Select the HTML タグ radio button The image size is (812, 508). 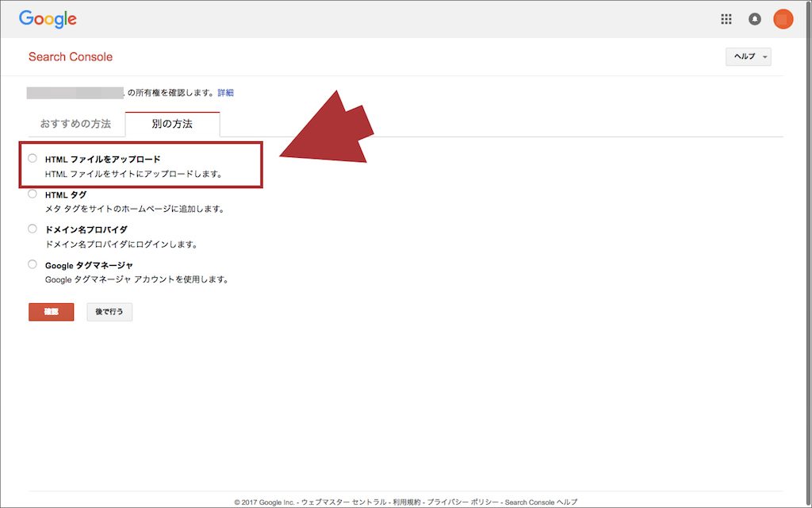pyautogui.click(x=33, y=194)
